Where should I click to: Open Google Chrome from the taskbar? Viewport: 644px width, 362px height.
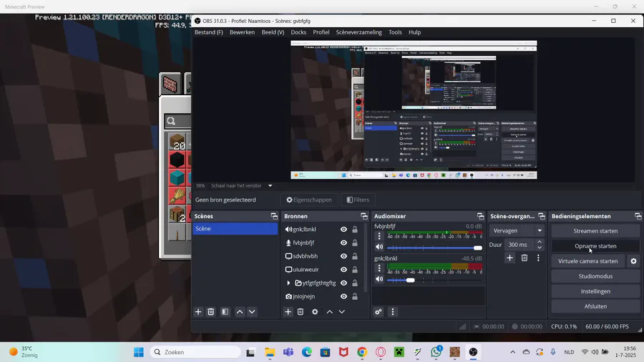pos(362,352)
